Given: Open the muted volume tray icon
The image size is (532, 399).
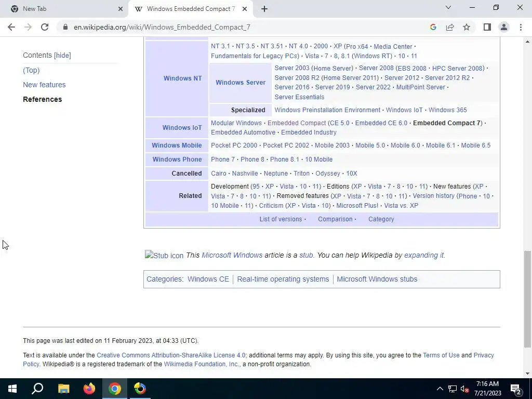Looking at the screenshot, I should coord(464,389).
